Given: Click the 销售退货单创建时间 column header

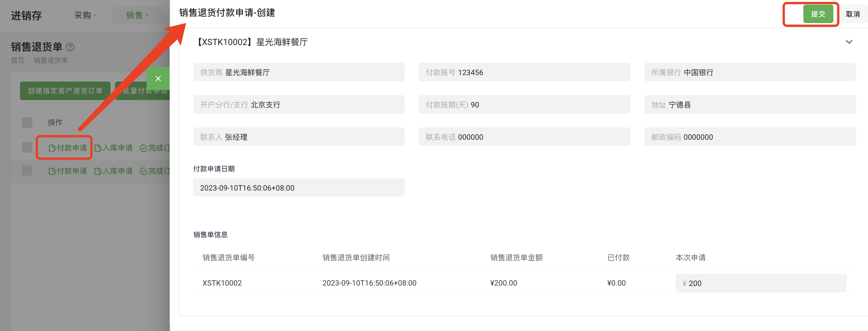Looking at the screenshot, I should click(x=356, y=258).
